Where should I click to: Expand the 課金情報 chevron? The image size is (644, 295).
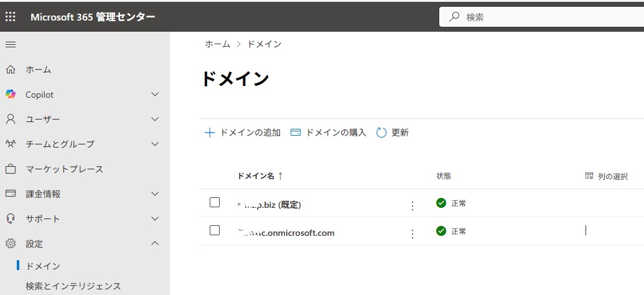(x=155, y=194)
